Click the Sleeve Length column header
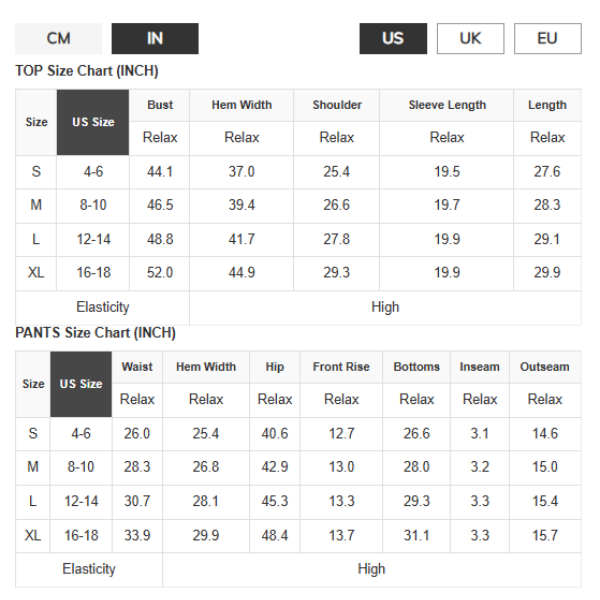 (x=447, y=105)
